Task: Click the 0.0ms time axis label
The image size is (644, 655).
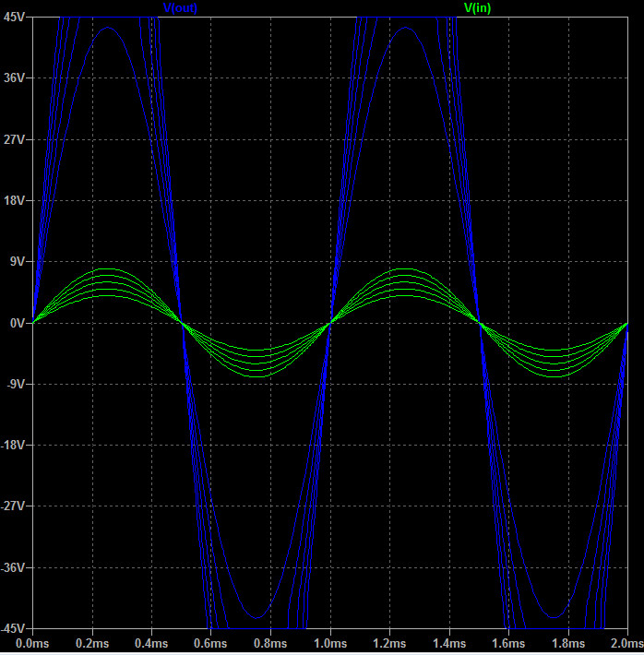Action: 32,643
